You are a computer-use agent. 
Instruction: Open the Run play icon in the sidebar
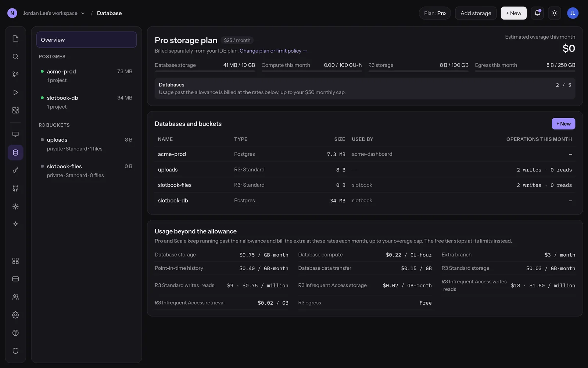(15, 92)
